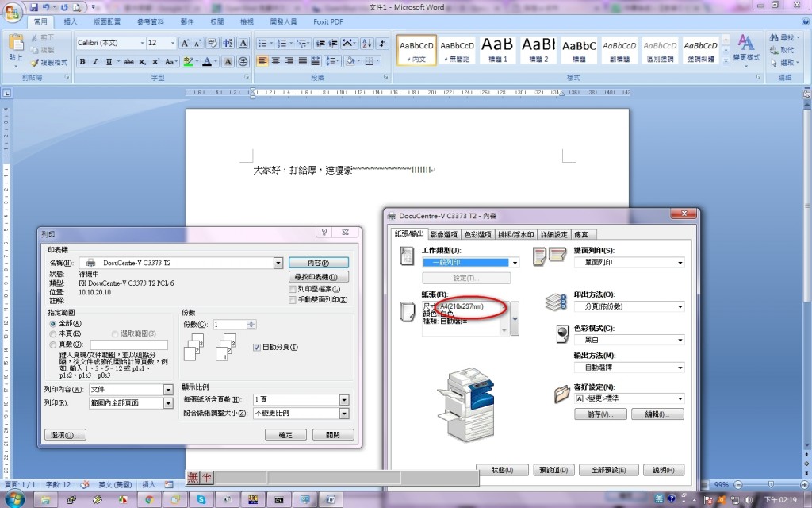Click the 全部預設(E) button

608,470
